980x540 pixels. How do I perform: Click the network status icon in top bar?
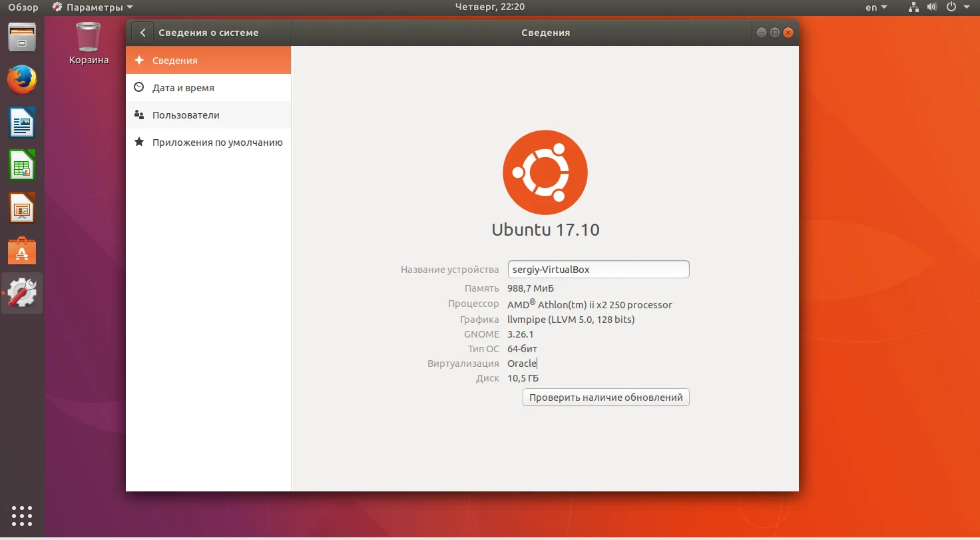click(913, 7)
